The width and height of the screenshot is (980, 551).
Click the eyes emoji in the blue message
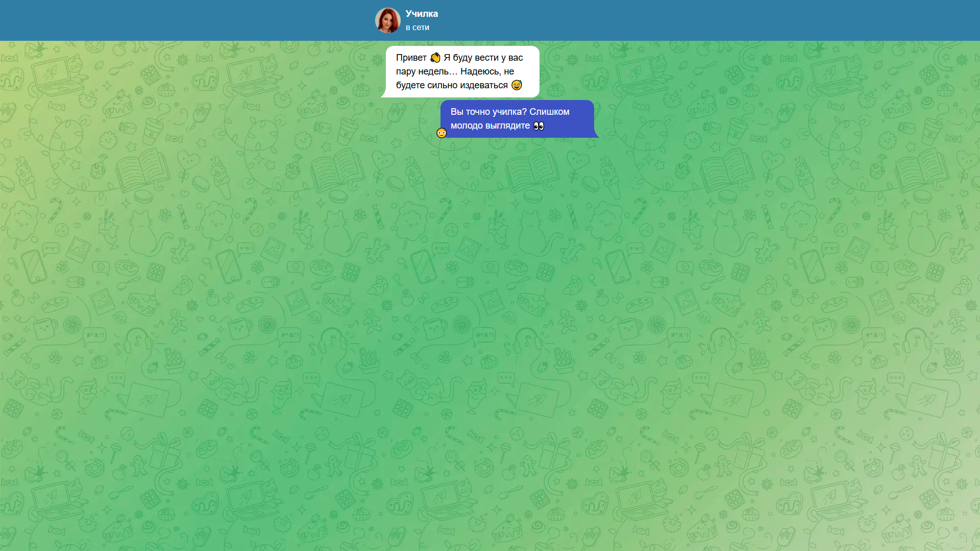[538, 126]
